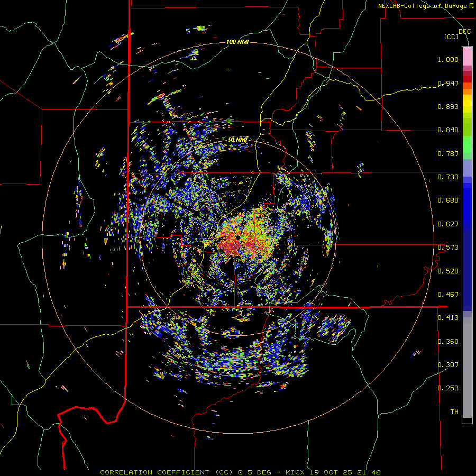Image resolution: width=476 pixels, height=476 pixels.
Task: Click the radar site center dot
Action: pos(237,237)
